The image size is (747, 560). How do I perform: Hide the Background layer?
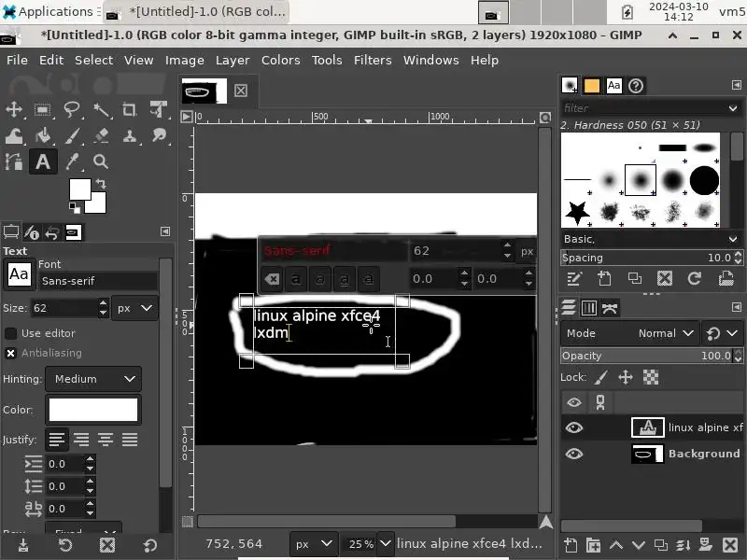pyautogui.click(x=574, y=454)
